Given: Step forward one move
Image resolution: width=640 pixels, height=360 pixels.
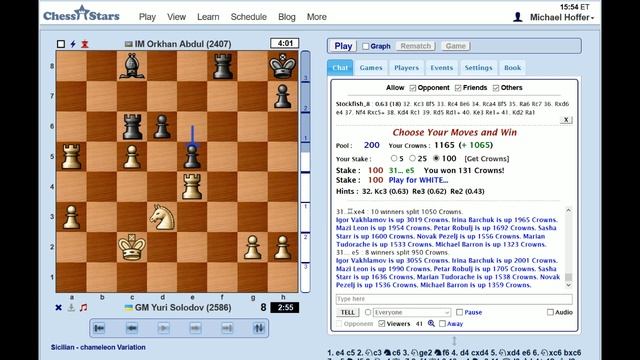Looking at the screenshot, I should point(195,328).
